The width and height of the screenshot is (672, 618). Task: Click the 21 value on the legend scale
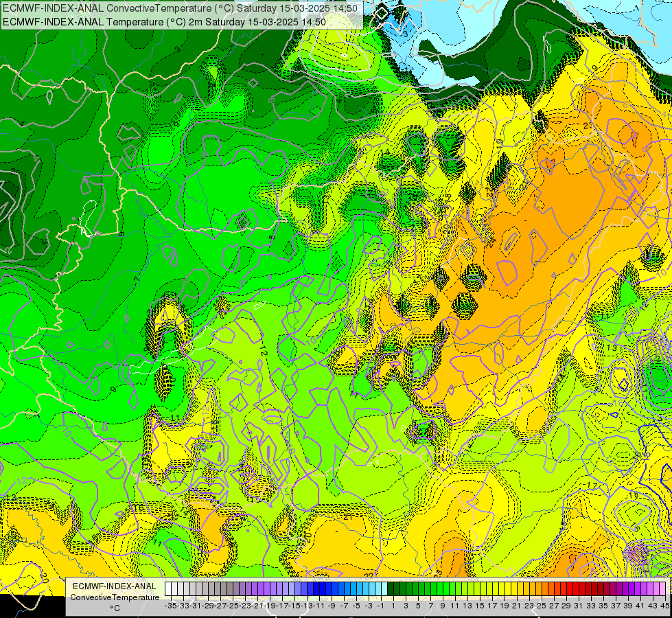coord(518,606)
